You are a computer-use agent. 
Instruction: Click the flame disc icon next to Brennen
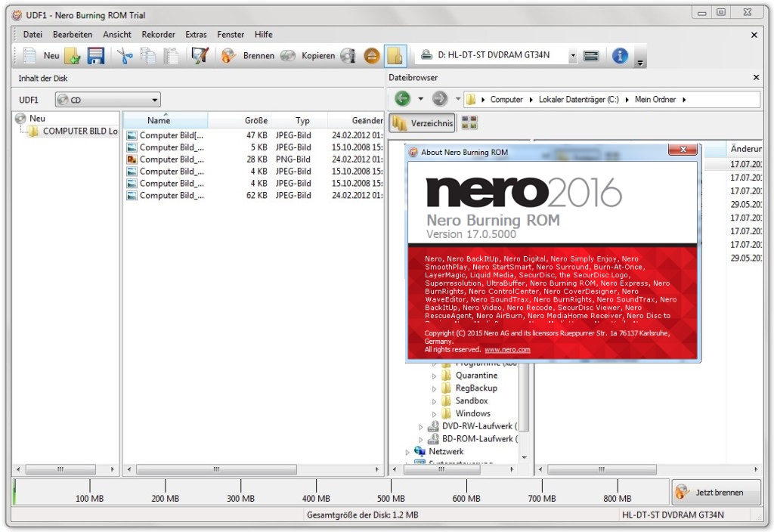tap(228, 56)
